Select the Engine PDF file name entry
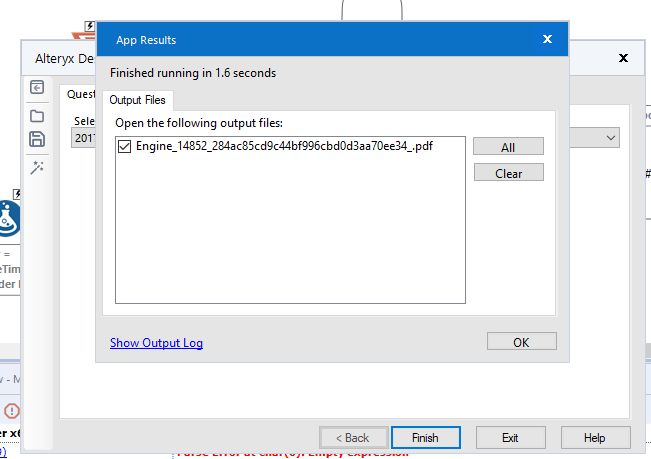651x459 pixels. [284, 147]
